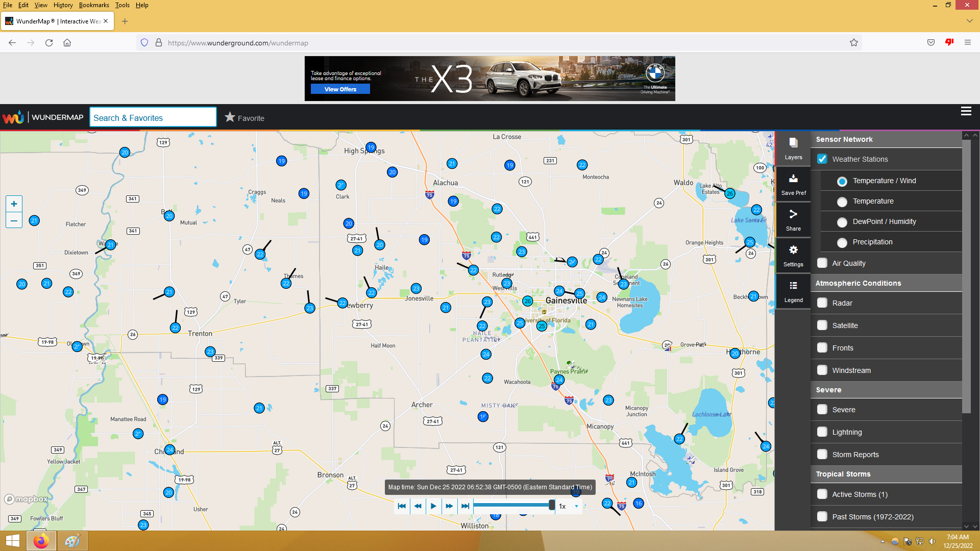This screenshot has width=980, height=551.
Task: Click the Save Pref icon
Action: [x=793, y=184]
